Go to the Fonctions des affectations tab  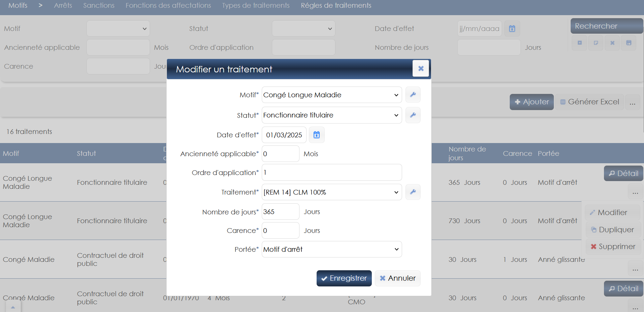click(168, 5)
